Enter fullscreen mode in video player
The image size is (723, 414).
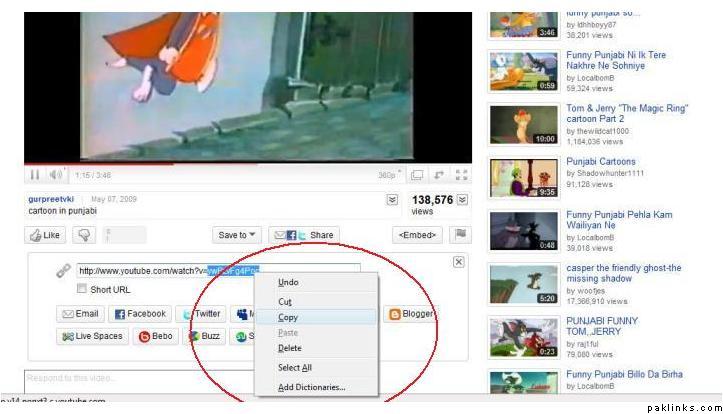coord(461,175)
